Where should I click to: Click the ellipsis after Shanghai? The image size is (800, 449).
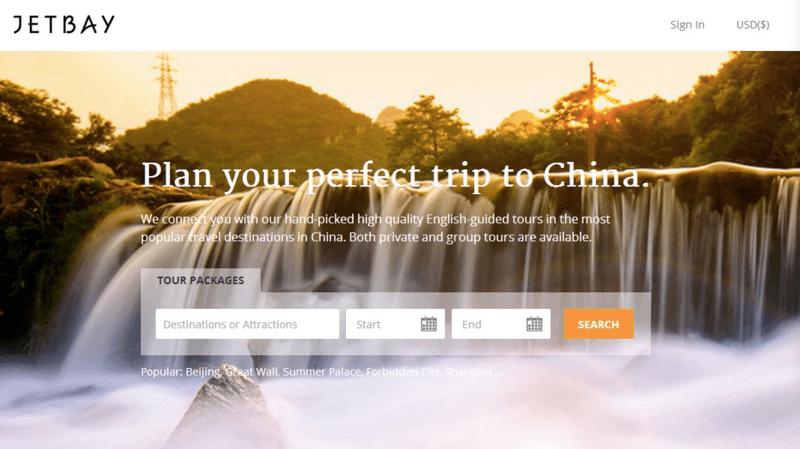(x=498, y=373)
